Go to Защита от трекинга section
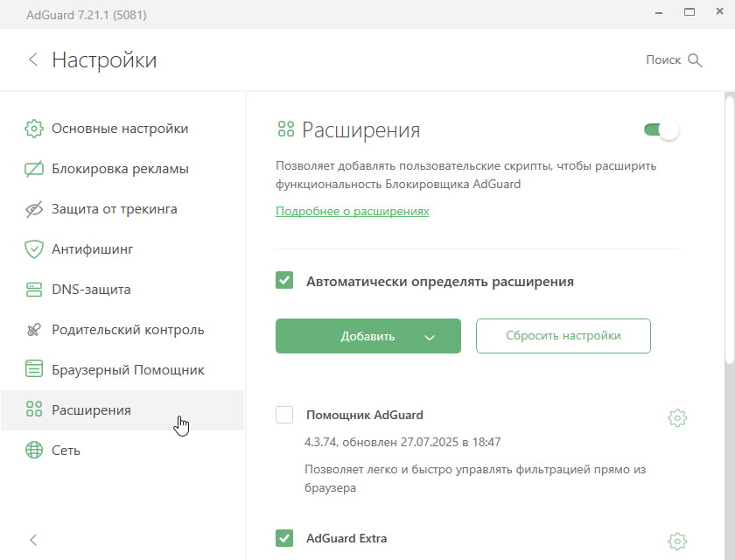This screenshot has width=735, height=560. pyautogui.click(x=122, y=209)
